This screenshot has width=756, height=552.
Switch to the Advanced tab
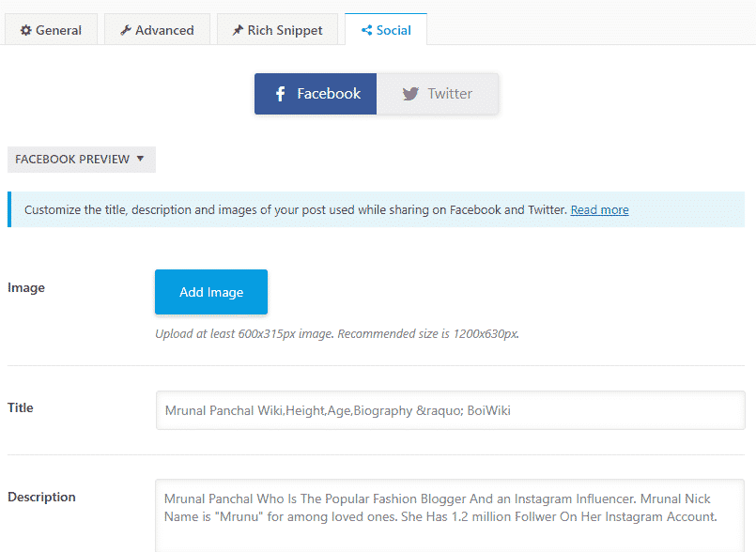click(157, 30)
